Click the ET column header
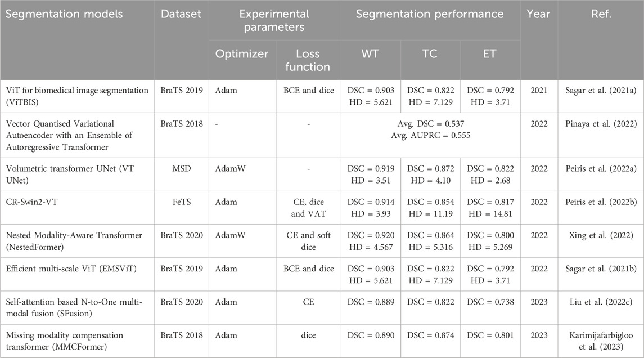This screenshot has width=644, height=358. click(x=489, y=54)
